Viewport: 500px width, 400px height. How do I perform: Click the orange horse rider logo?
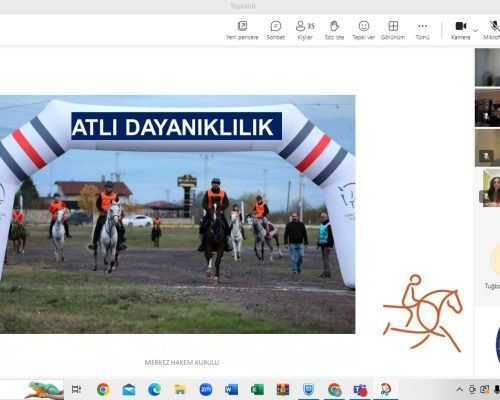point(423,313)
